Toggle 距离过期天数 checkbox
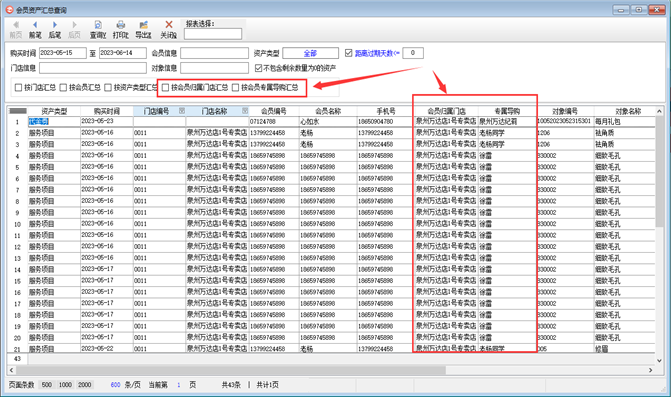This screenshot has width=671, height=397. point(348,53)
